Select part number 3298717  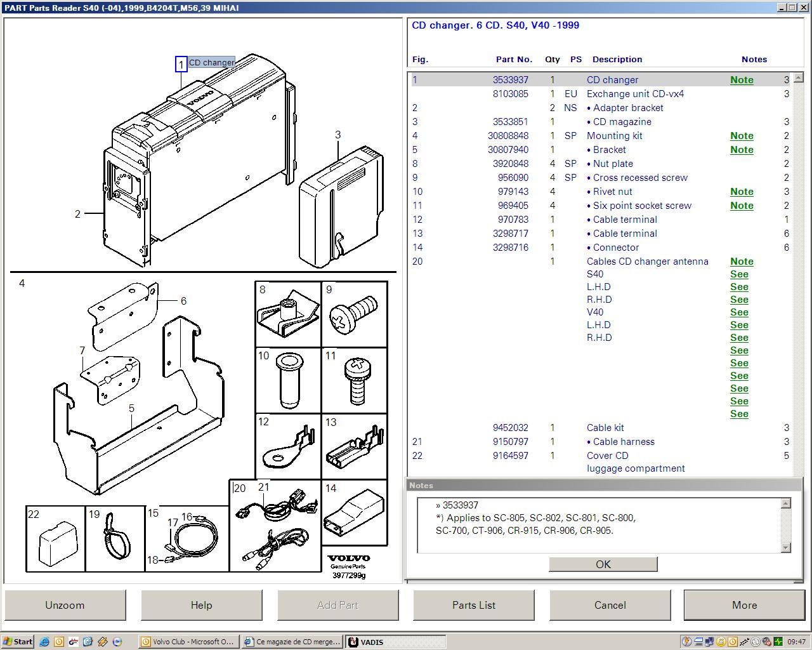(511, 234)
